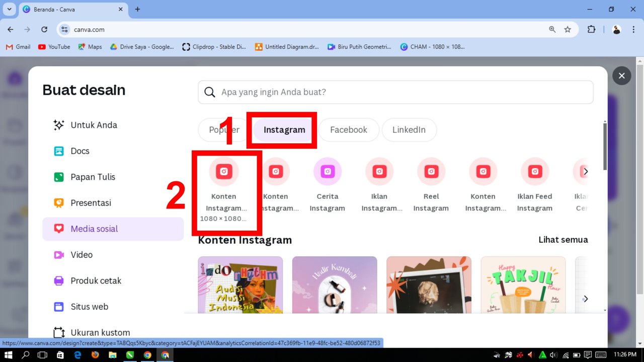Open the Chrome profile avatar
This screenshot has width=644, height=362.
[617, 30]
